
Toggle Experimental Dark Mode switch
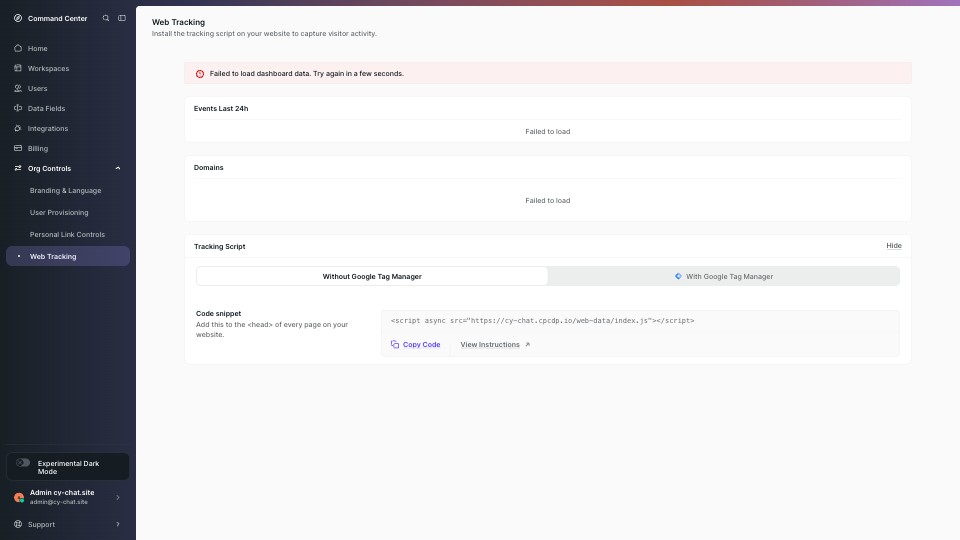point(23,463)
